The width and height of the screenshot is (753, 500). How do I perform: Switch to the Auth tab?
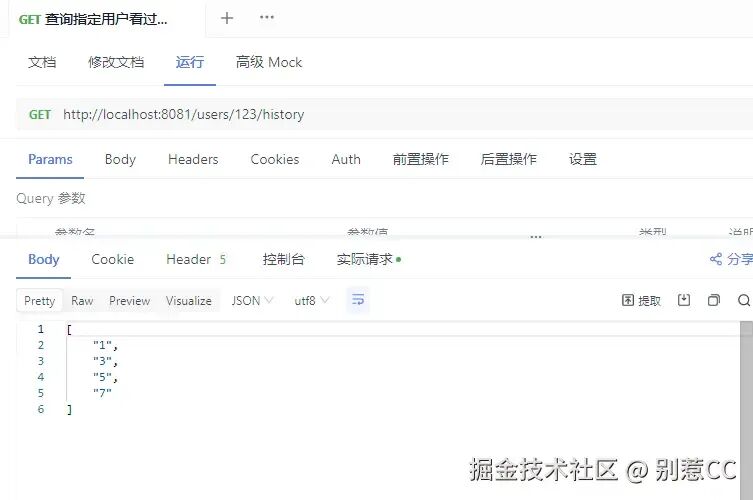pos(346,159)
